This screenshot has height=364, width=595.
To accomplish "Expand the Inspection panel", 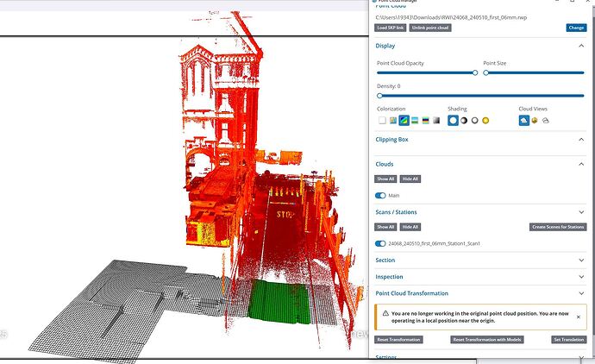I will [x=581, y=277].
